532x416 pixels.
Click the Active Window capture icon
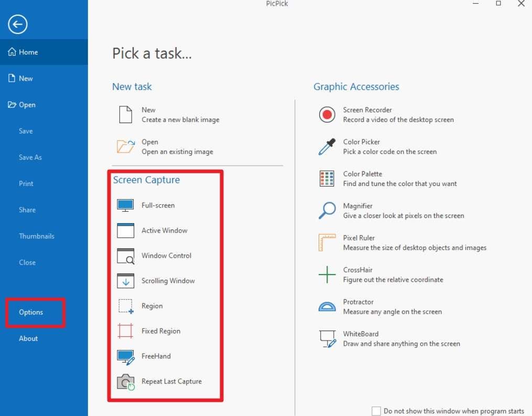[126, 231]
